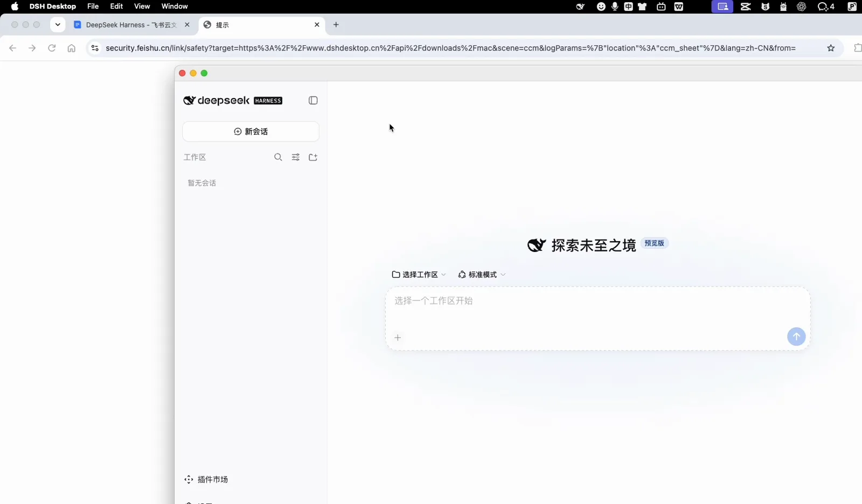The height and width of the screenshot is (504, 862).
Task: Maximize the DeepSeek Harness window
Action: [x=204, y=73]
